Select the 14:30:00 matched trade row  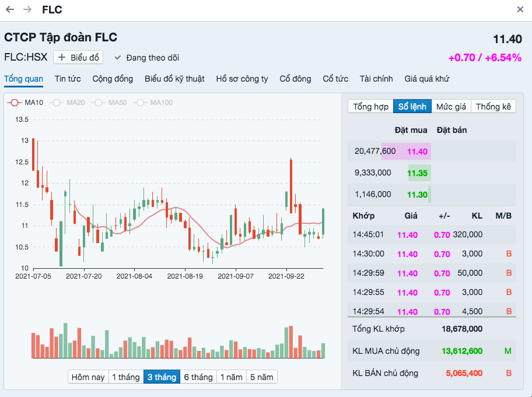tap(432, 254)
